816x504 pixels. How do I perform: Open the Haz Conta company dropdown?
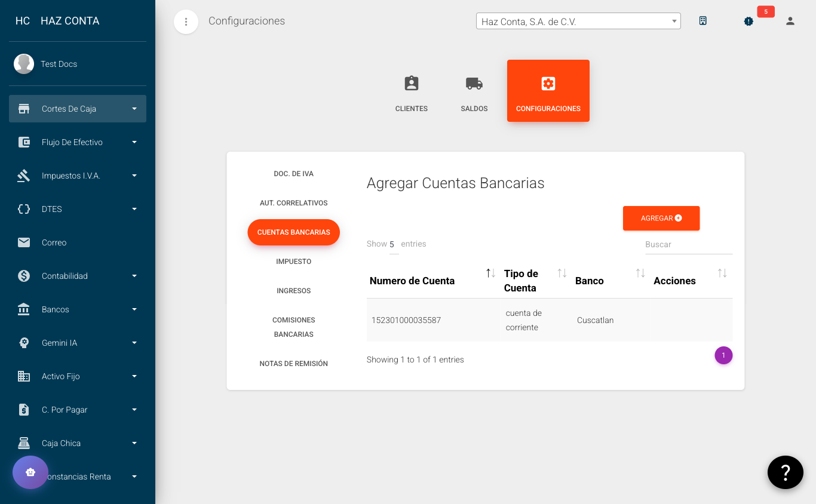click(578, 20)
